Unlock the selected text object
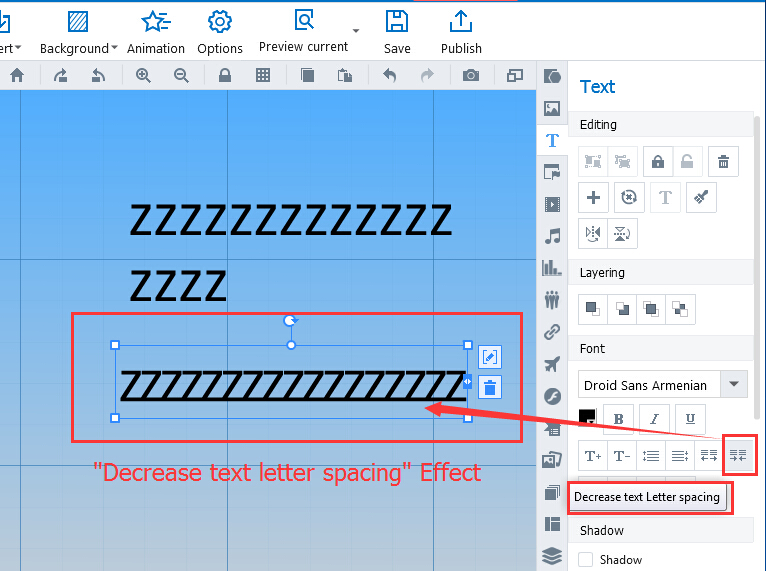 pos(687,161)
